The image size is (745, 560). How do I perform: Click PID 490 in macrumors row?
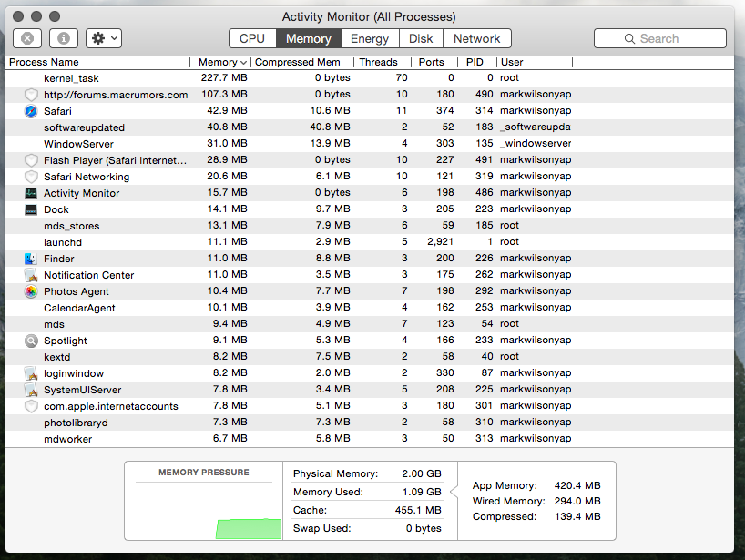coord(485,95)
